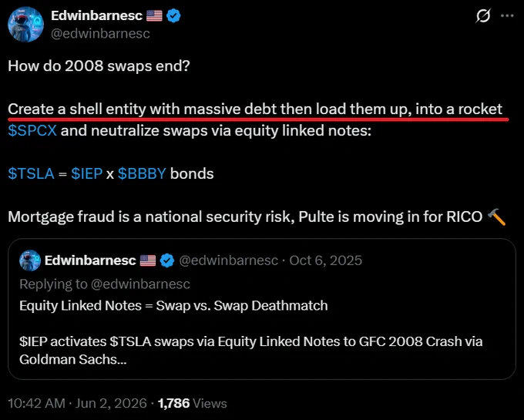Click the blue verified badge beside Edwinbarnesc
Viewport: 524px width, 420px height.
click(173, 15)
